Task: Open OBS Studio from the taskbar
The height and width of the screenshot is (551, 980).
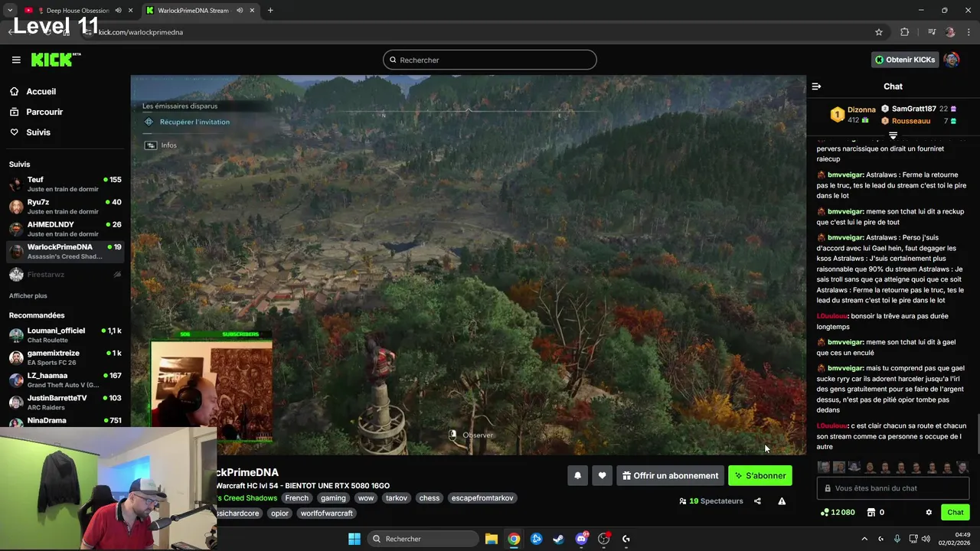Action: click(x=604, y=539)
